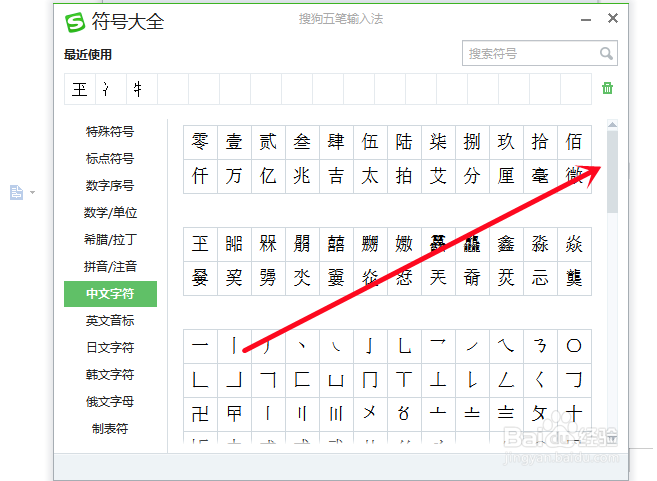Insert the horizontal stroke 一
657x481 pixels.
point(200,346)
